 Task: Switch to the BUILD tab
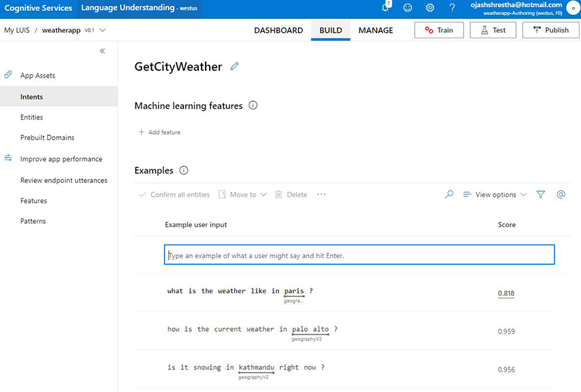point(331,30)
